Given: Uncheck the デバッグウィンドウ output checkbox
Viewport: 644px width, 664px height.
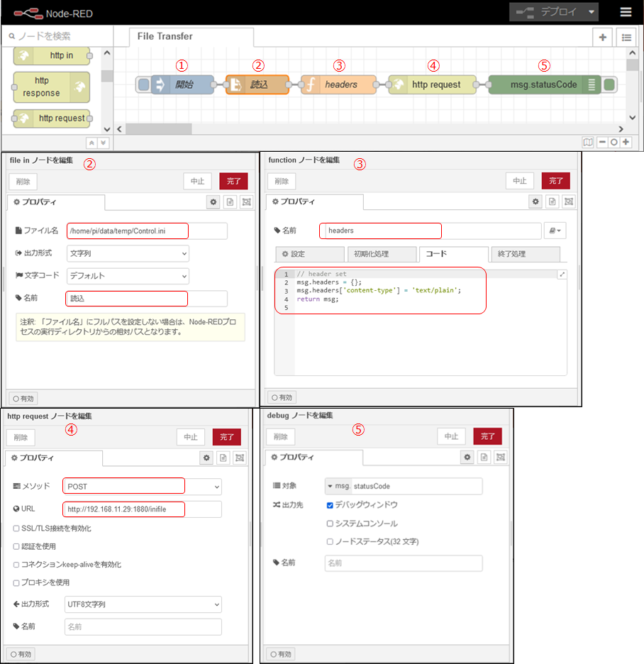Looking at the screenshot, I should tap(330, 505).
